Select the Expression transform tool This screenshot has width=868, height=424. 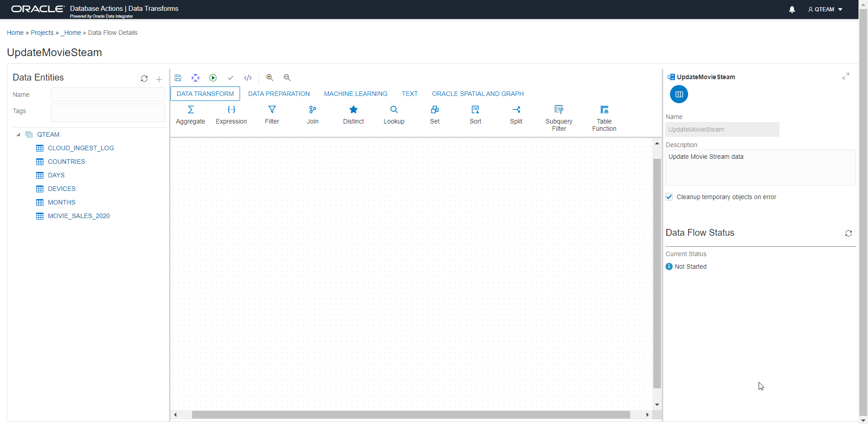(x=231, y=115)
